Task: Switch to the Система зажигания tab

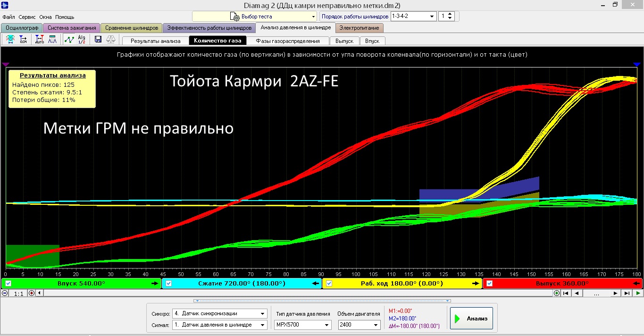Action: point(72,28)
